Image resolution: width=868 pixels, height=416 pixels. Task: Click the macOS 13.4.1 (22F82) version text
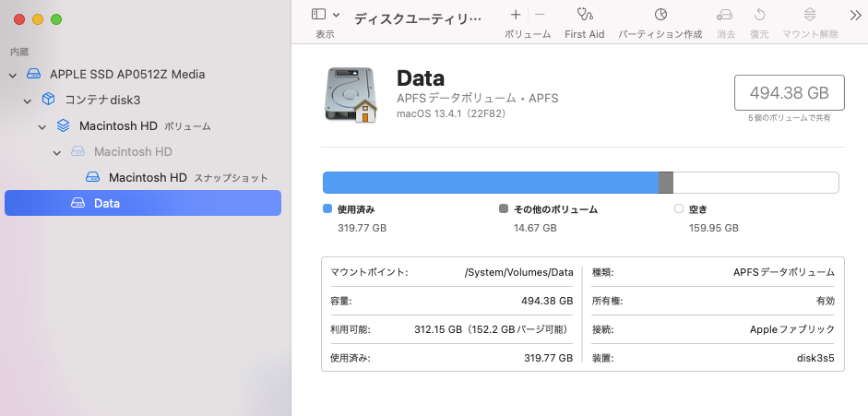(451, 114)
